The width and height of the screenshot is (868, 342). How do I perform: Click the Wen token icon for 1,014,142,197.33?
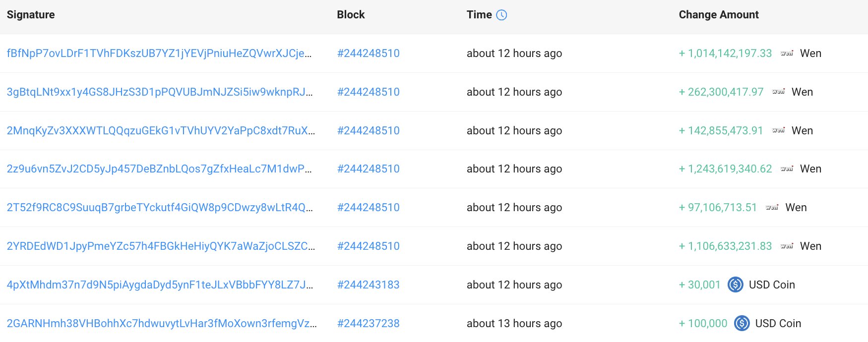[787, 53]
